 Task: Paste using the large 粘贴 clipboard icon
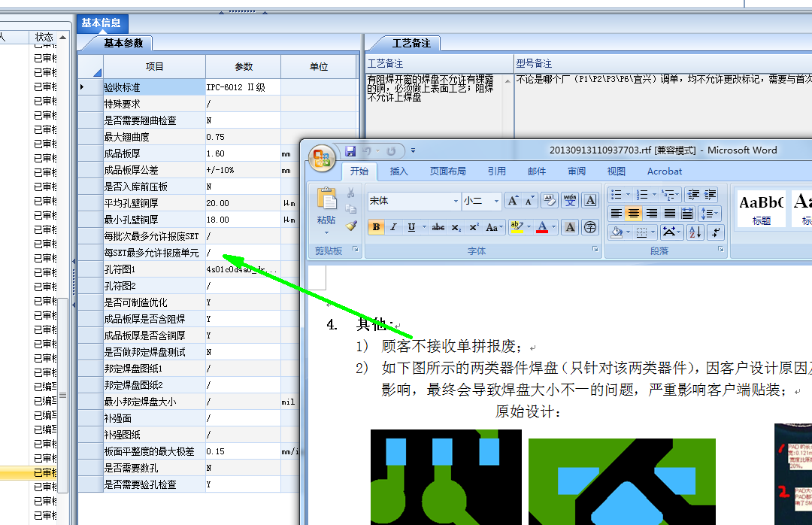(326, 199)
